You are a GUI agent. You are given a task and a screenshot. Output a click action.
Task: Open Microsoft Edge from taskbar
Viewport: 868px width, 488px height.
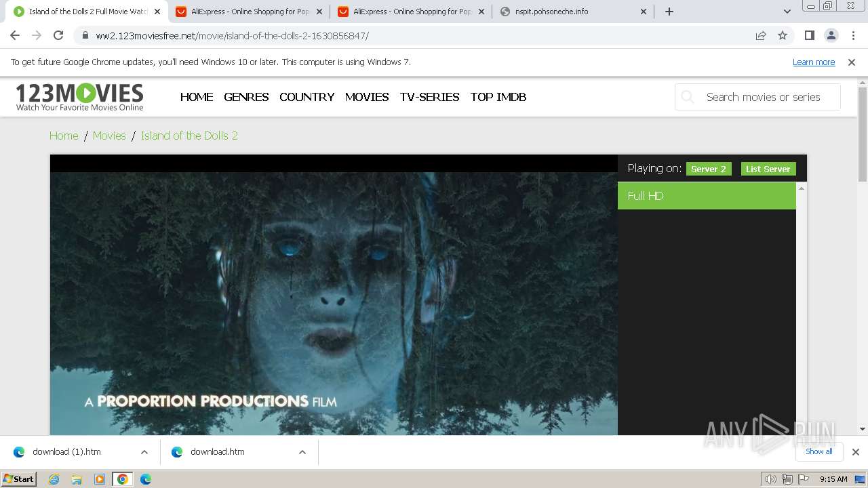click(x=146, y=479)
